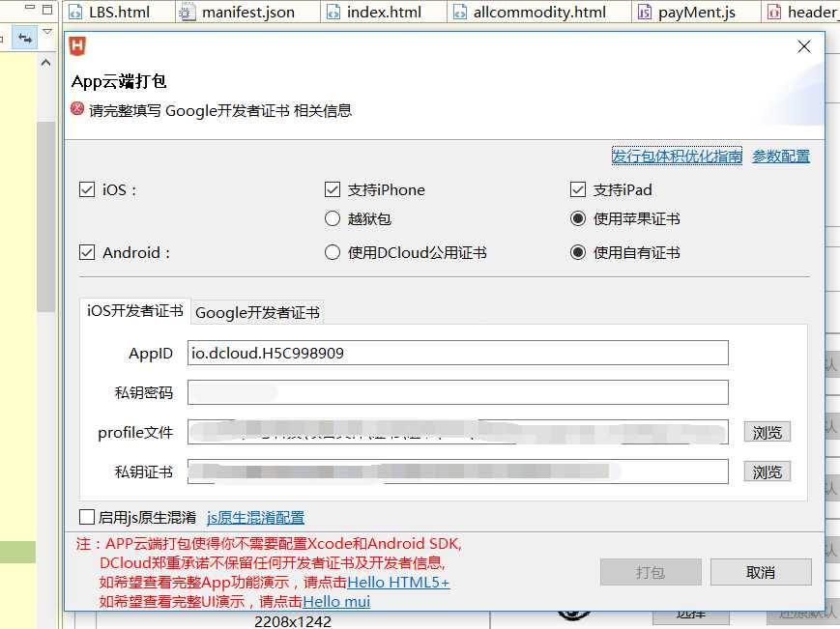
Task: Open the js原生混淆配置 link
Action: tap(255, 518)
